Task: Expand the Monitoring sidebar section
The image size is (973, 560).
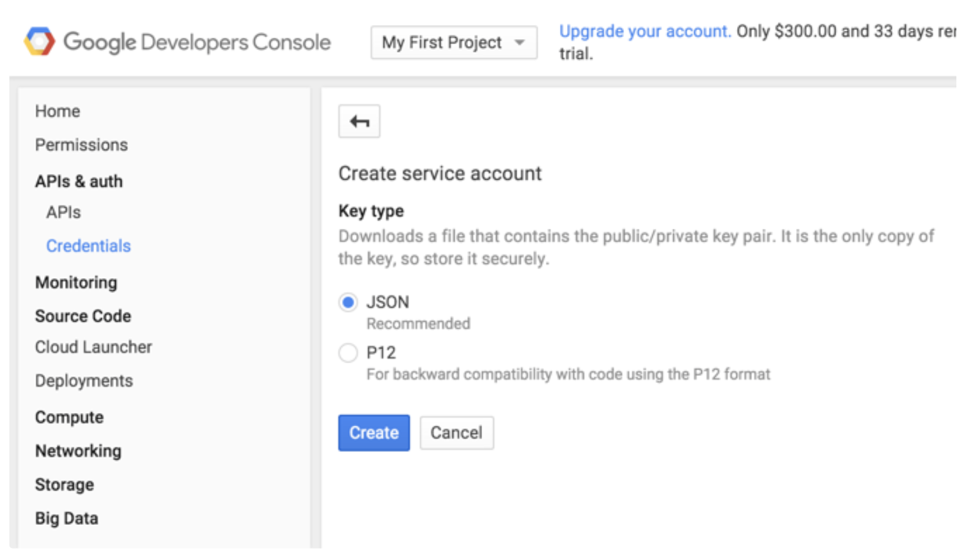Action: [x=76, y=283]
